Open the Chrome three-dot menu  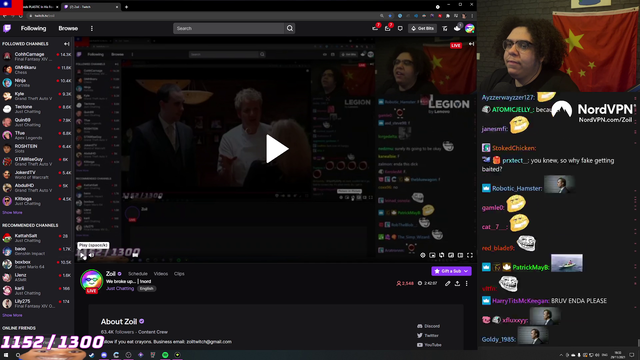tap(472, 16)
